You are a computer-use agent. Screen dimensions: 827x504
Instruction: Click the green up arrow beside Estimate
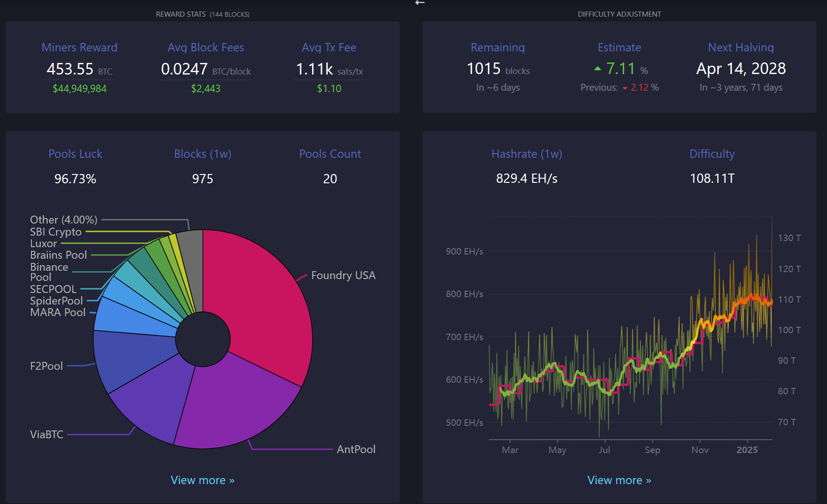(x=597, y=68)
